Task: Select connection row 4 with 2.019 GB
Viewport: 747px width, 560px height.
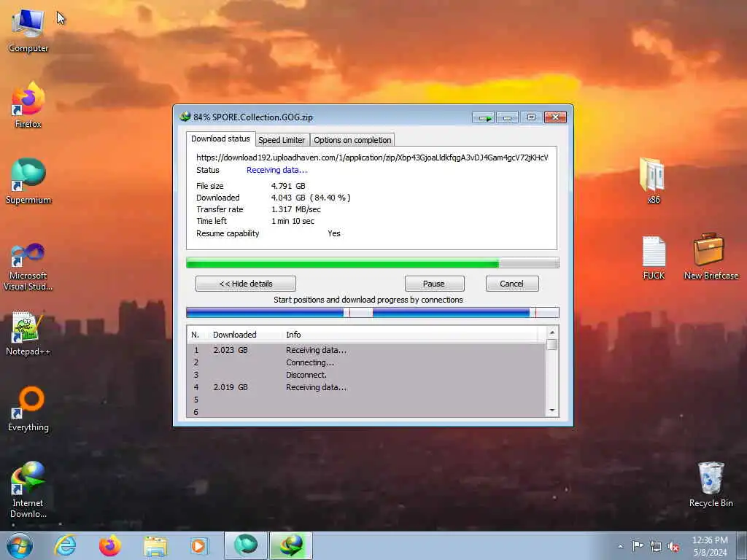Action: click(366, 387)
